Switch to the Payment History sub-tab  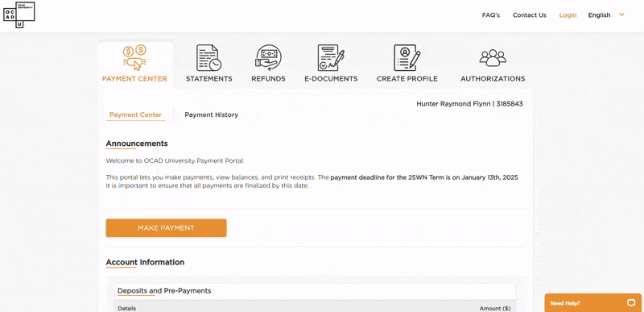point(211,115)
